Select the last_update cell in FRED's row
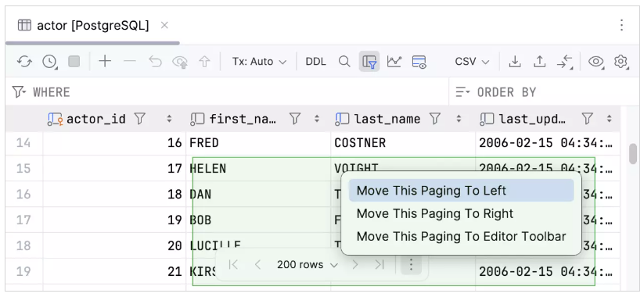This screenshot has width=644, height=297. [548, 143]
